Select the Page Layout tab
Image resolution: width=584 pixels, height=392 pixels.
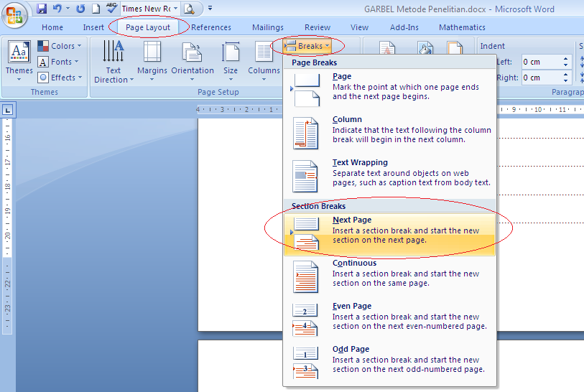(148, 27)
